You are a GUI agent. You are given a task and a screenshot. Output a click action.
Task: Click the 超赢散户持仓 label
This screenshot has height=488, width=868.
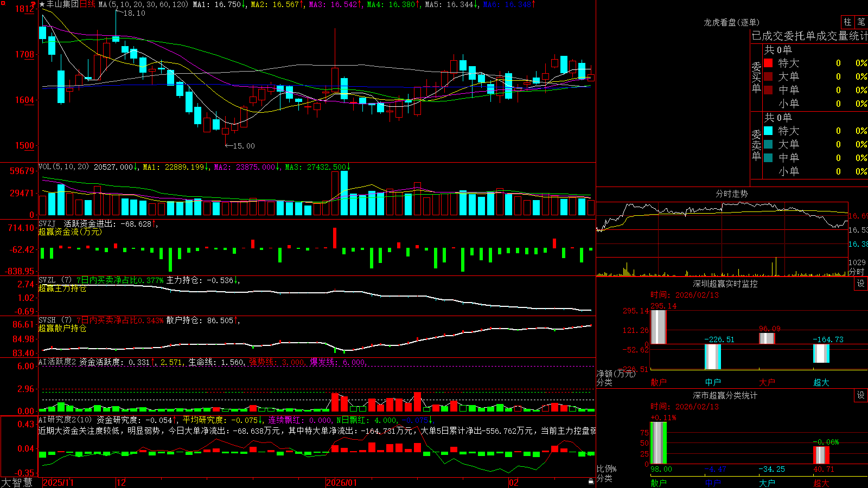[x=62, y=328]
